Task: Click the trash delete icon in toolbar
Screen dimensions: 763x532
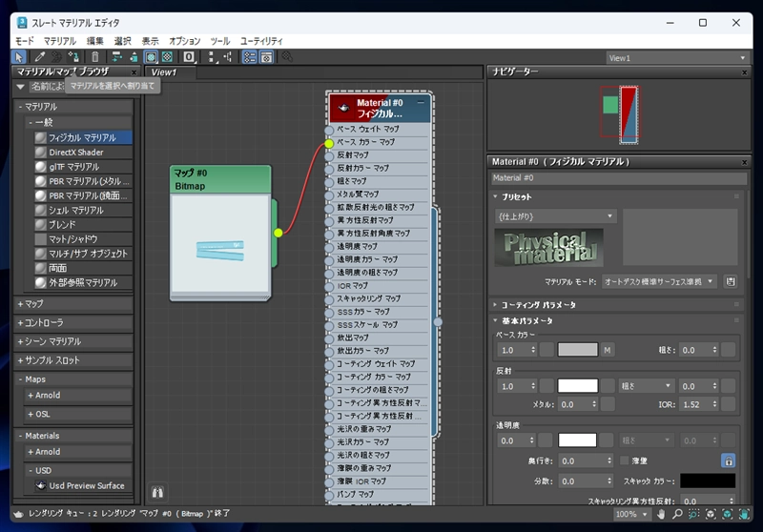Action: tap(94, 57)
